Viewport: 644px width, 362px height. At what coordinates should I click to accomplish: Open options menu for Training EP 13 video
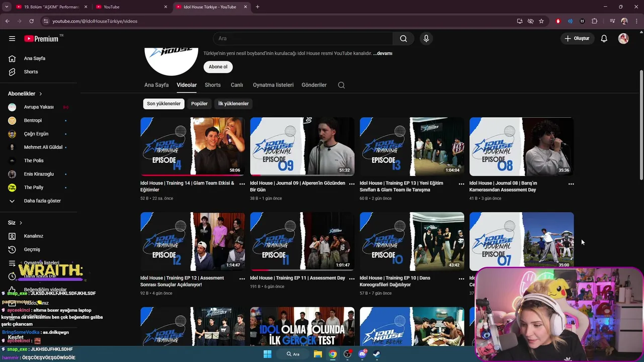(x=461, y=184)
